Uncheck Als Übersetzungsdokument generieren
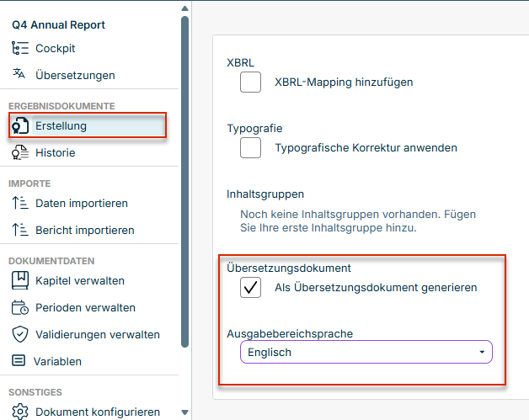This screenshot has width=529, height=420. [250, 288]
